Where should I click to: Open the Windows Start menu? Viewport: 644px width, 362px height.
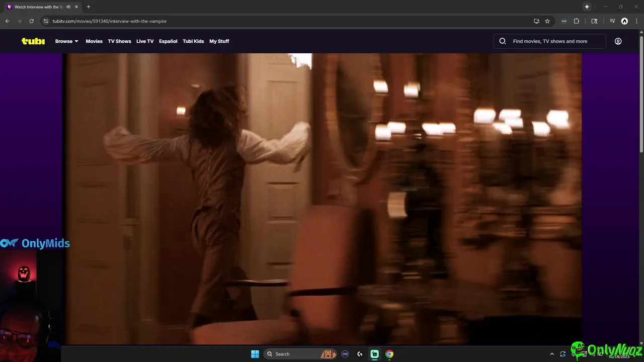(x=255, y=354)
